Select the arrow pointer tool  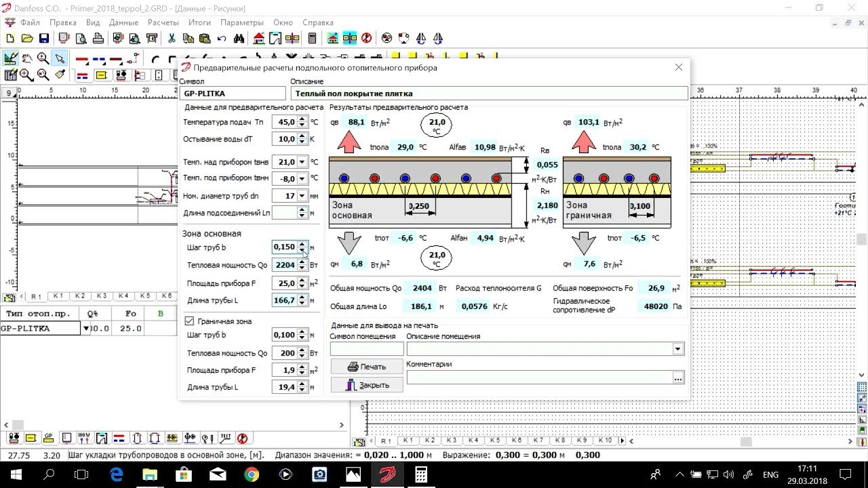[60, 58]
